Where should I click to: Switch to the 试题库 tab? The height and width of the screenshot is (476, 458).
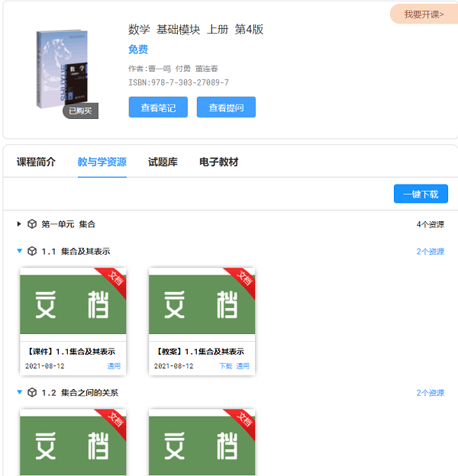point(163,162)
